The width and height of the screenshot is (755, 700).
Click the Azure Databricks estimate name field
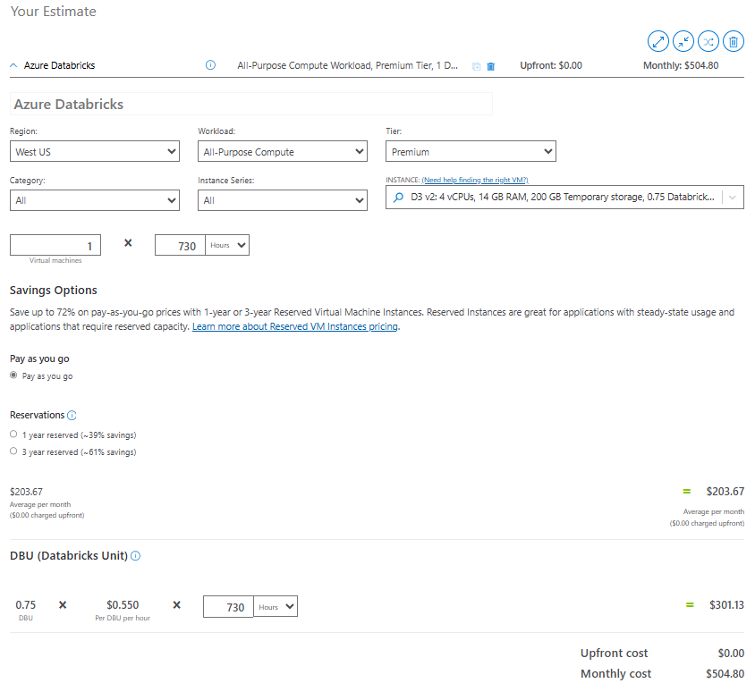(x=250, y=104)
